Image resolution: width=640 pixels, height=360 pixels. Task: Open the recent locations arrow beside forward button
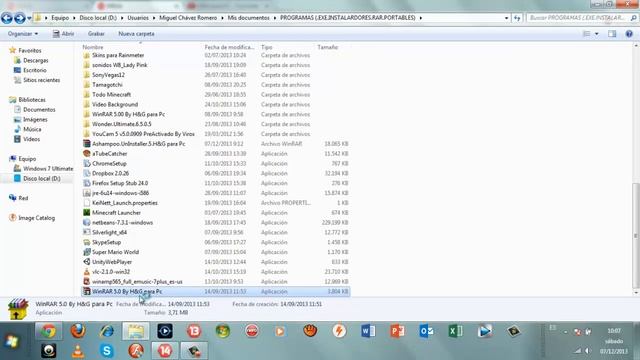[x=29, y=18]
